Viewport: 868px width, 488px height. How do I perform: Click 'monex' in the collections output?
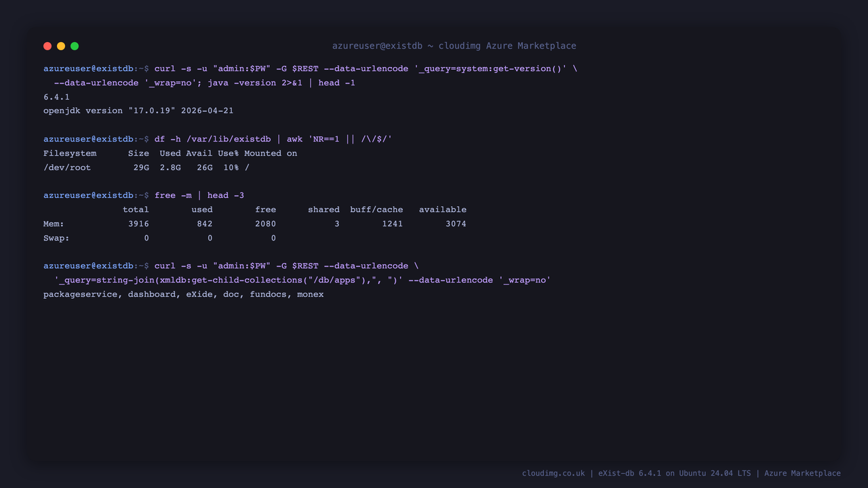pos(311,294)
